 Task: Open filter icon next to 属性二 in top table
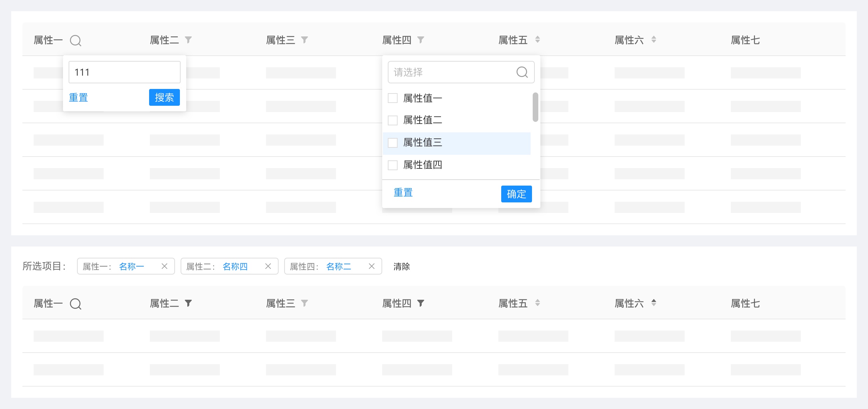coord(188,40)
